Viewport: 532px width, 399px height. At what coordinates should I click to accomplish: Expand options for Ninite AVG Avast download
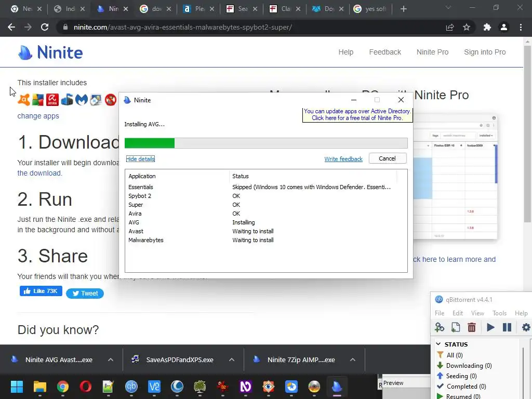(x=111, y=360)
